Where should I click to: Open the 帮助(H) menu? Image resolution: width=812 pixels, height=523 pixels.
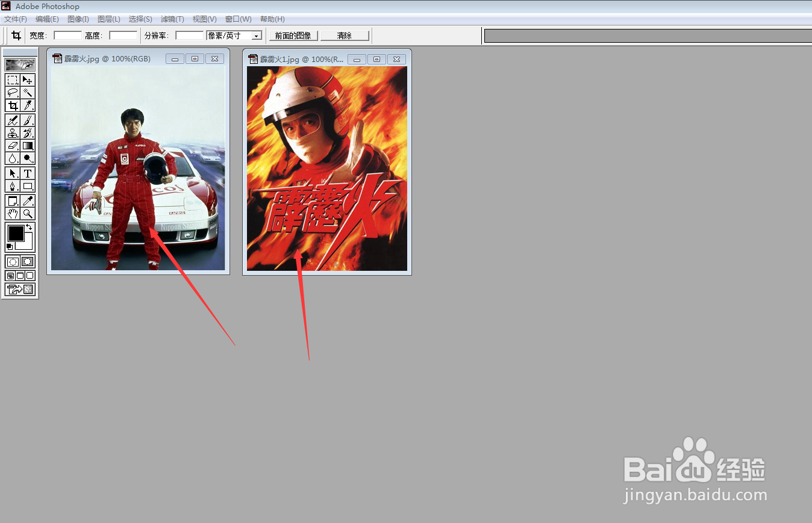click(x=272, y=19)
